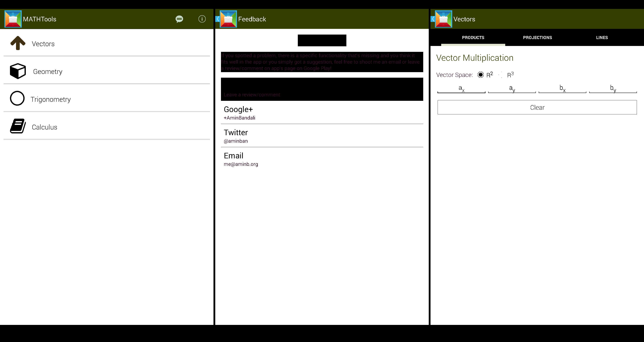The width and height of the screenshot is (644, 342).
Task: Toggle to PROJECTIONS tab in Vectors
Action: (x=537, y=38)
